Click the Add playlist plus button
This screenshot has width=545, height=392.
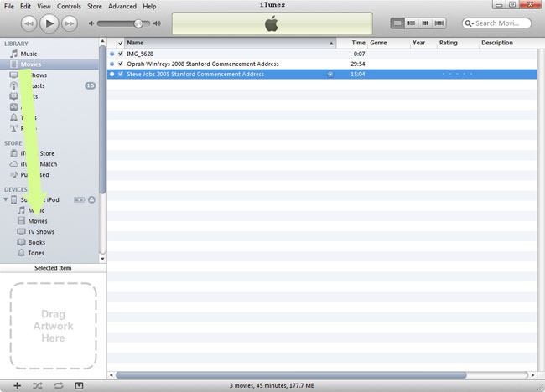[17, 385]
